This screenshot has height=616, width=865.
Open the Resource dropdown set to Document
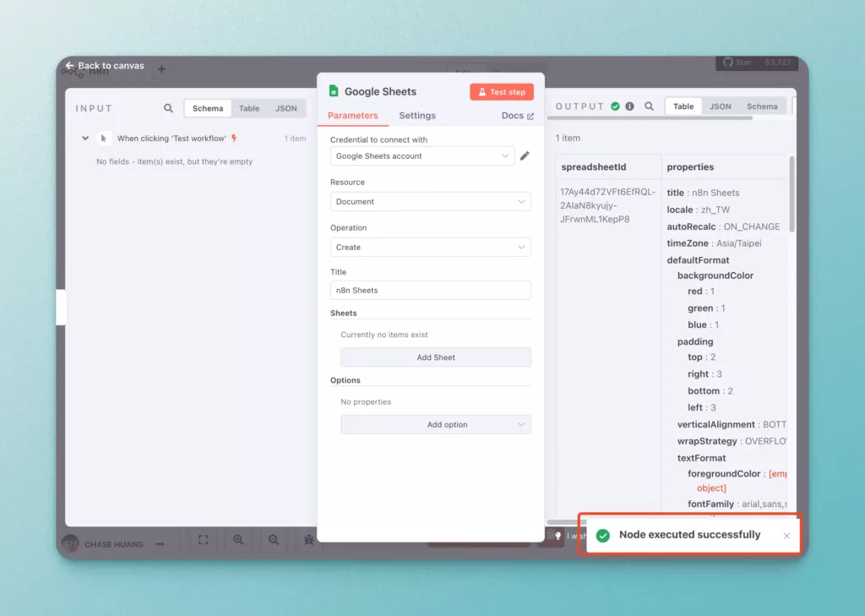430,201
